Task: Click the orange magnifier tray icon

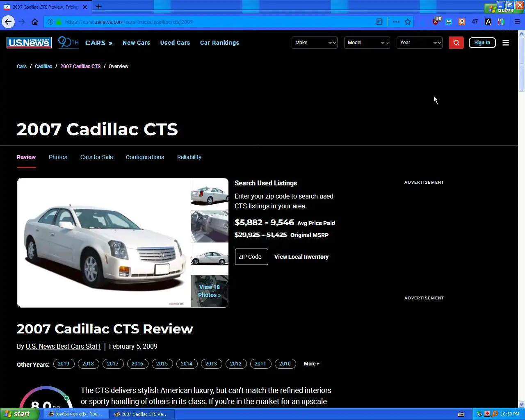Action: click(495, 414)
